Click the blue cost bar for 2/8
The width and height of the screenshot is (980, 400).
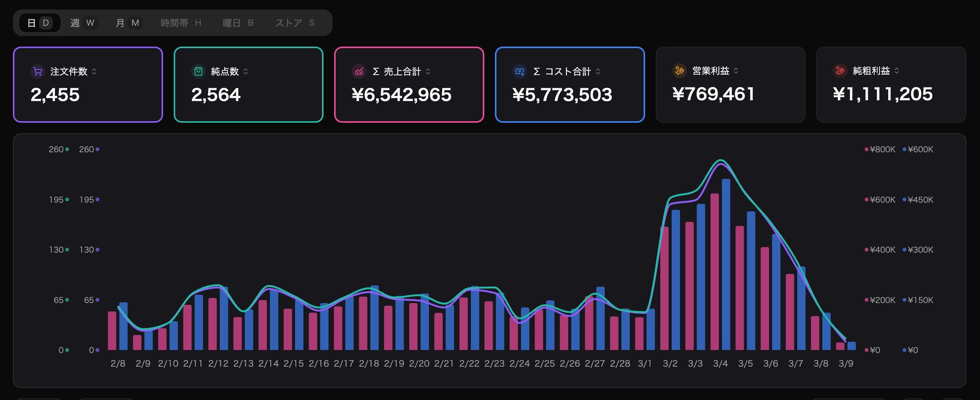click(x=123, y=326)
